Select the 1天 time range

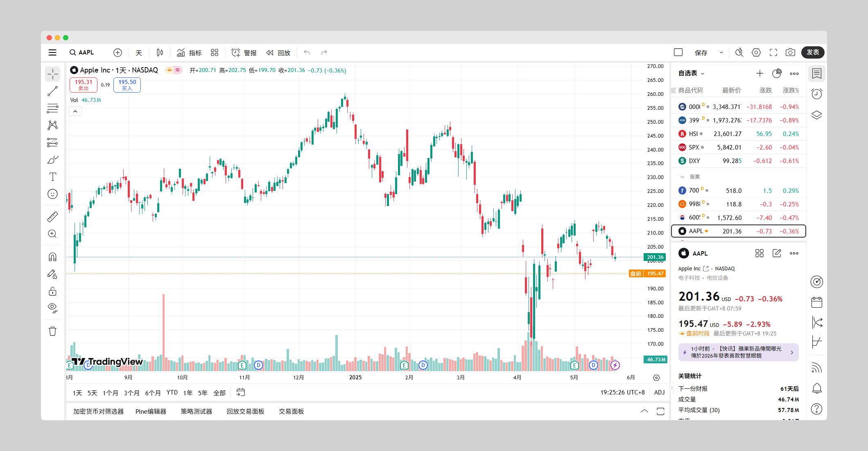[77, 393]
